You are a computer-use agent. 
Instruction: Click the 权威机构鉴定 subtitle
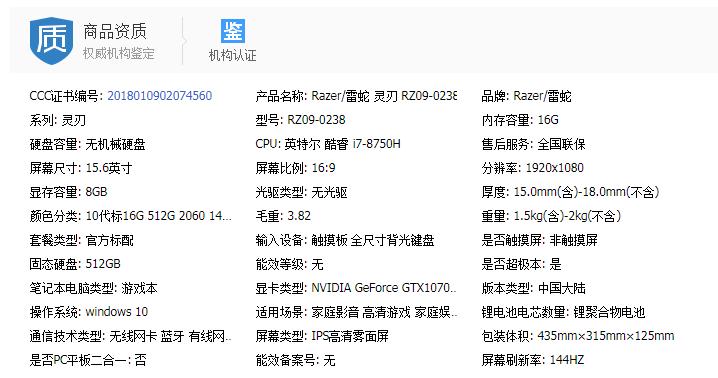coord(119,53)
